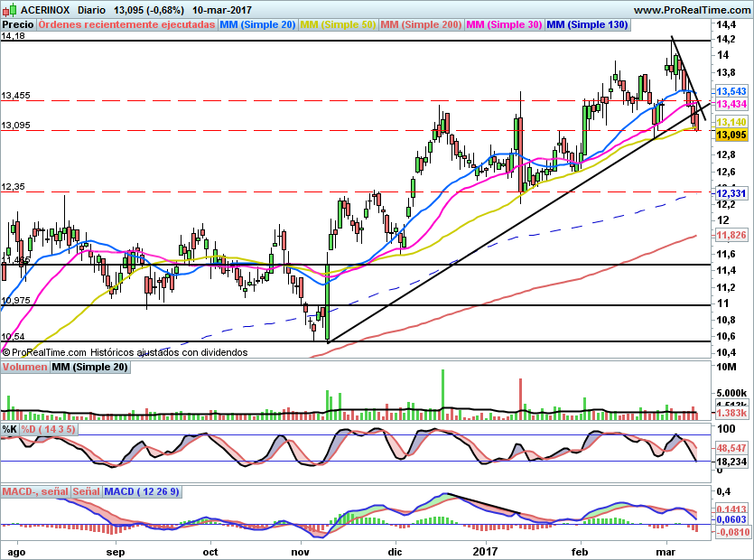Viewport: 754px width, 560px height.
Task: Select the MM (Simple 30) indicator label
Action: click(x=504, y=24)
